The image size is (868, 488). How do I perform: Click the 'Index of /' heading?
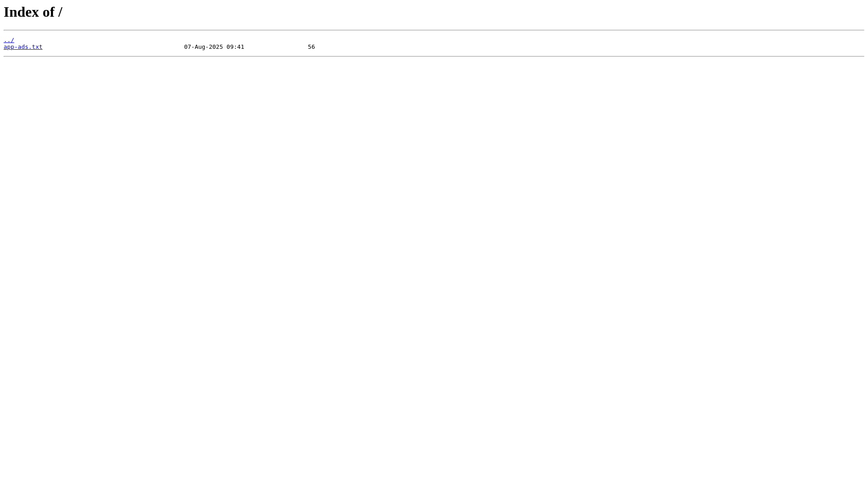[33, 12]
